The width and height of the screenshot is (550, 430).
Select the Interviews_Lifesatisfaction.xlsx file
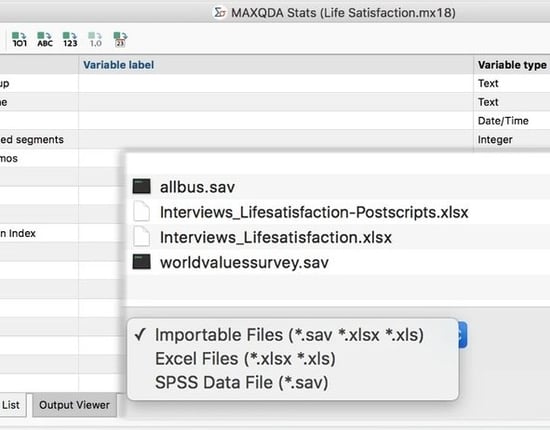[x=337, y=237]
